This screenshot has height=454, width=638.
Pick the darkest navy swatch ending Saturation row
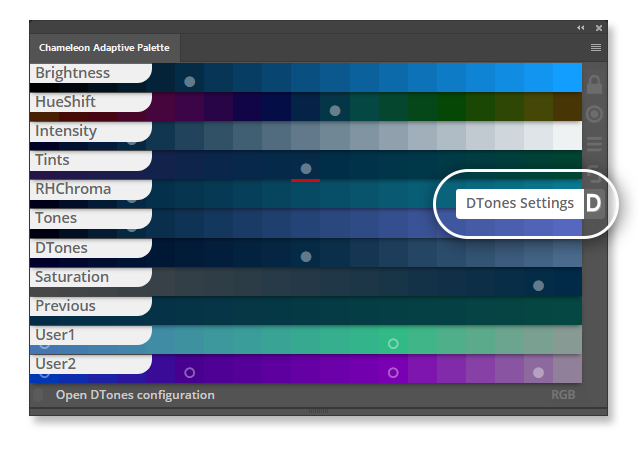coord(567,282)
